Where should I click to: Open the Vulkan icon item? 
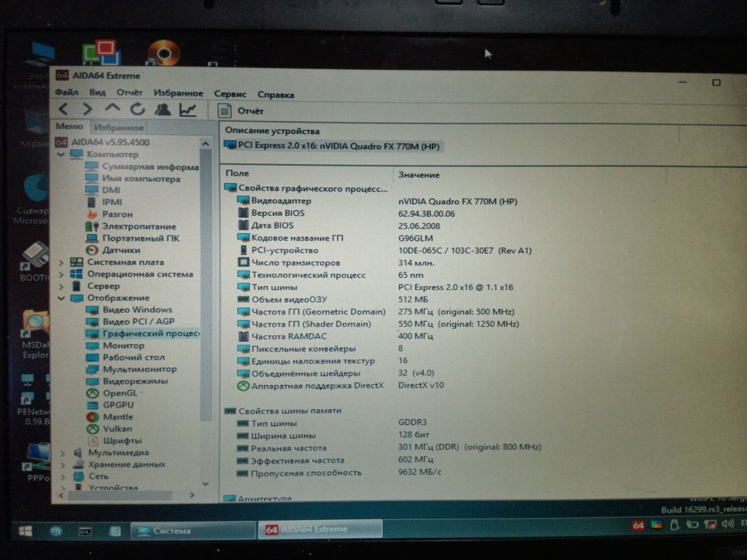click(110, 429)
